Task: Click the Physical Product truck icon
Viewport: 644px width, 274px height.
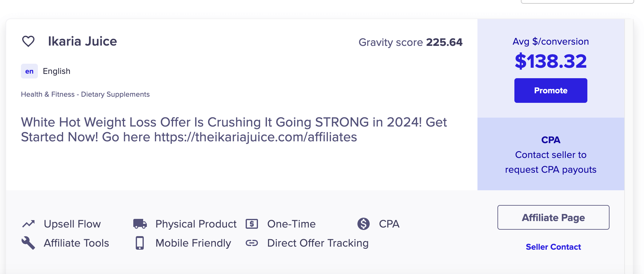Action: [140, 224]
